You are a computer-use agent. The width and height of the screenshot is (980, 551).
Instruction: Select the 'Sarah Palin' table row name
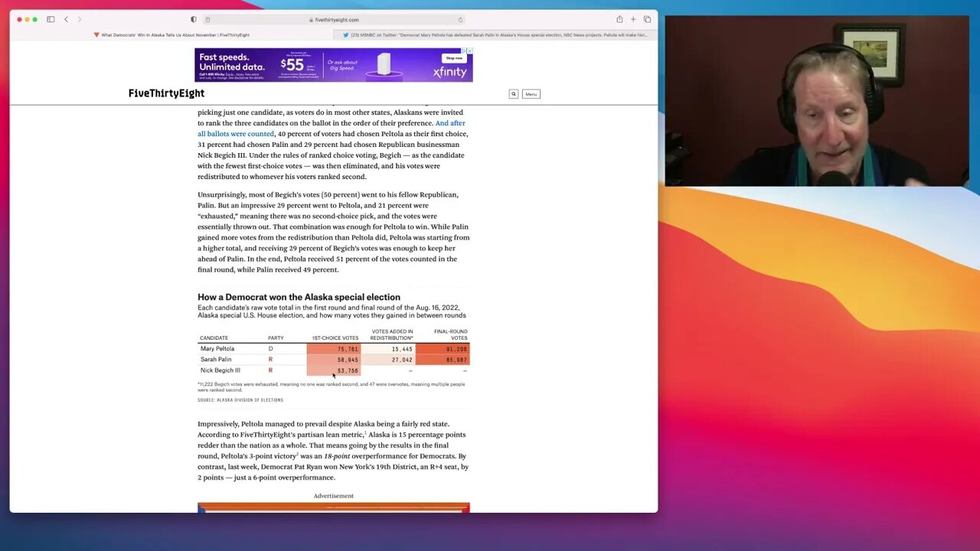pyautogui.click(x=216, y=360)
